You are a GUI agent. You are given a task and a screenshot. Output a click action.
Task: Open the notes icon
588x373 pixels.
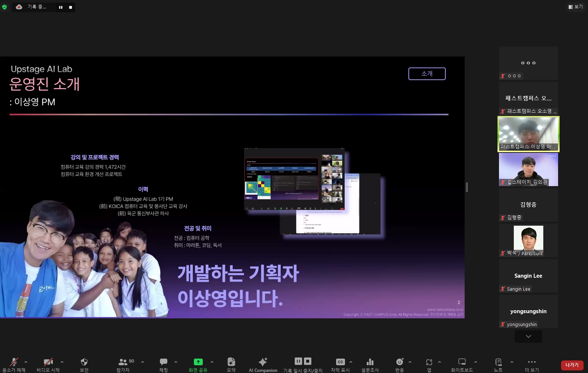[498, 362]
